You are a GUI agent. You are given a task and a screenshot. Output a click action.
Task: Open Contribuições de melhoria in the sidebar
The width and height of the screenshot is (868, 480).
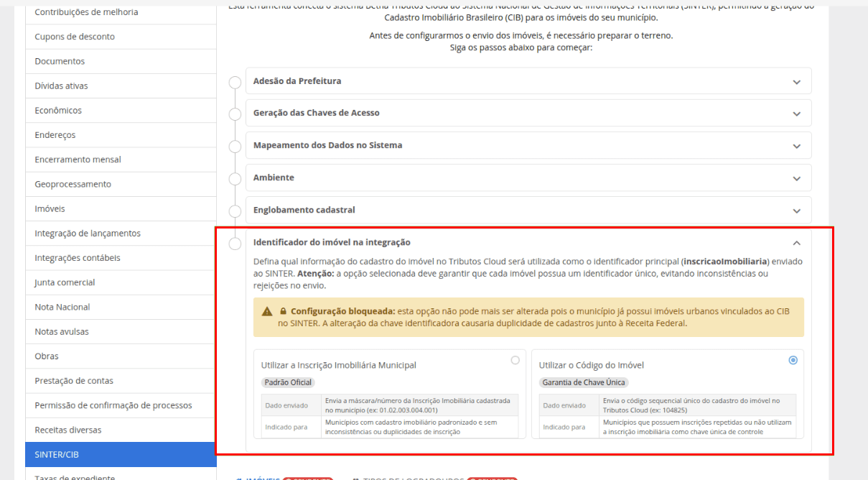(x=121, y=12)
